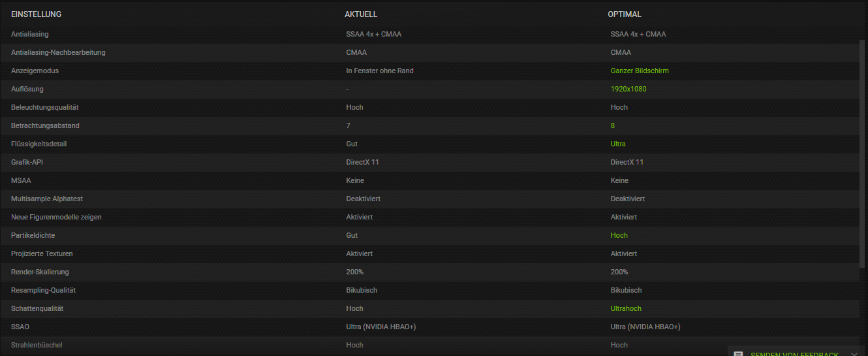Select the SSAO setting row
868x356 pixels.
(x=429, y=327)
